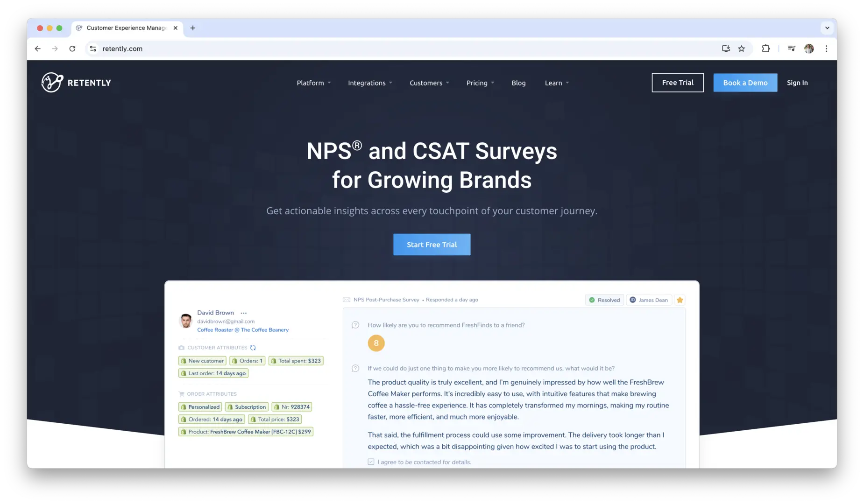
Task: Click the Resolved status badge
Action: pyautogui.click(x=604, y=300)
